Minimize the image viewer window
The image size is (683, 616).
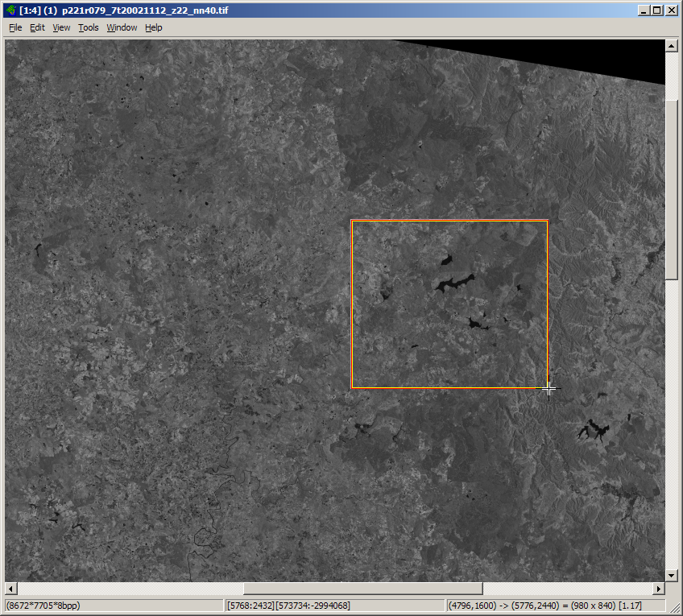[x=644, y=10]
